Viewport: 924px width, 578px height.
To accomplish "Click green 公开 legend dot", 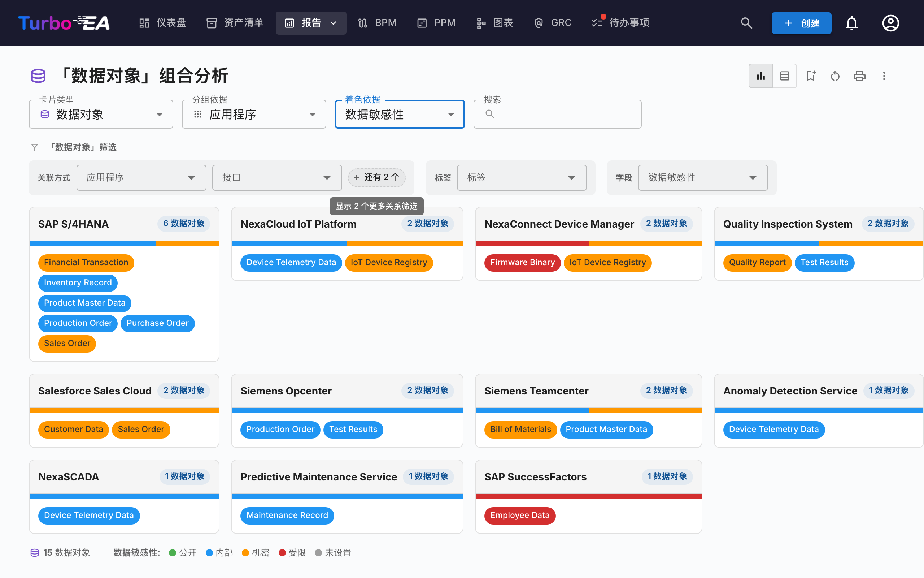I will (172, 553).
